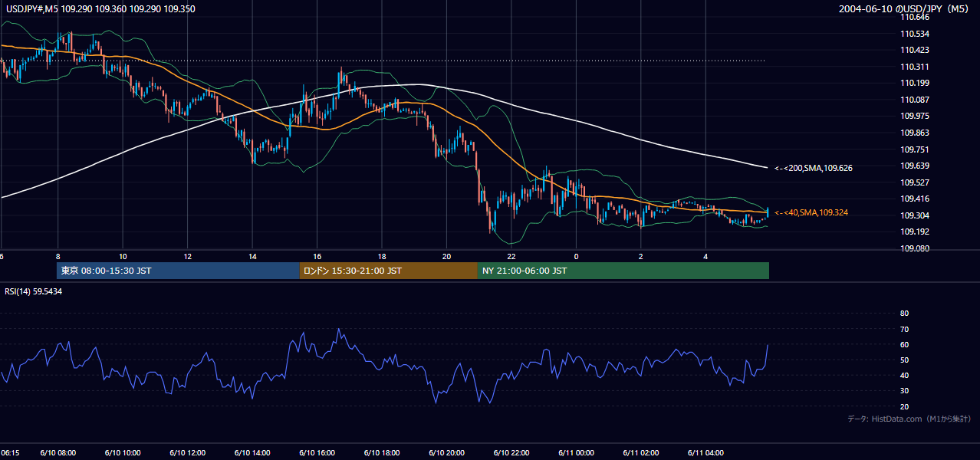Click the 110.423 price axis label
The image size is (980, 460).
[914, 50]
